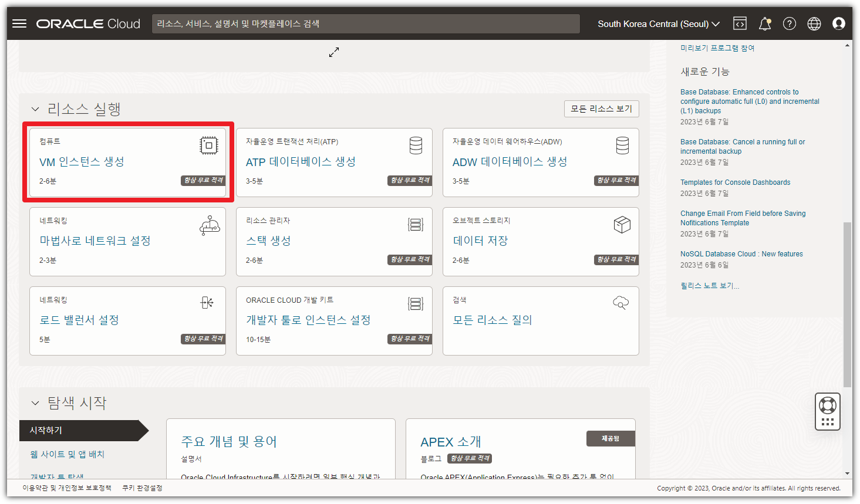
Task: Click the expand arrows icon
Action: tap(334, 52)
